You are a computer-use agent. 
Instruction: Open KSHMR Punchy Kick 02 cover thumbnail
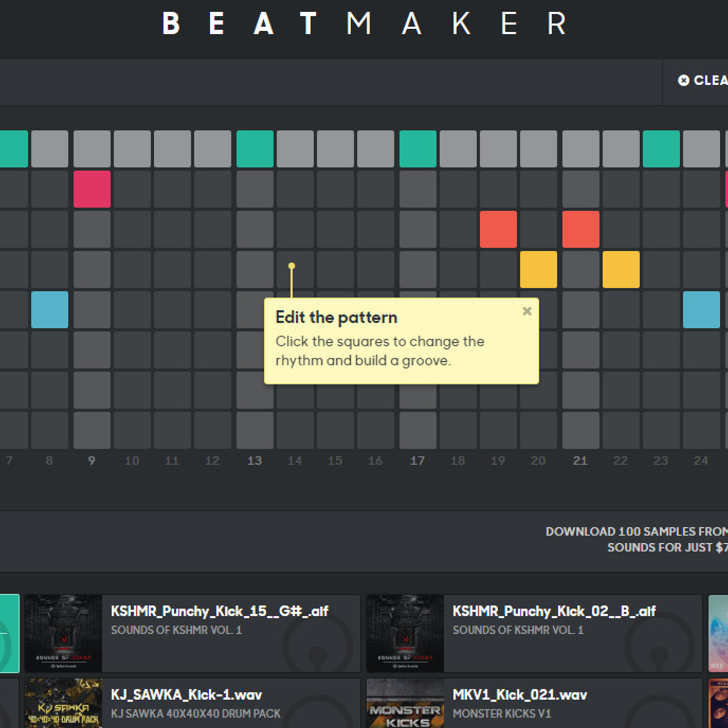coord(405,633)
